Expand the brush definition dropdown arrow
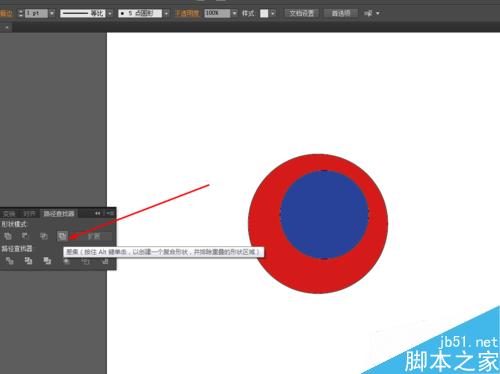500x374 pixels. pyautogui.click(x=166, y=13)
